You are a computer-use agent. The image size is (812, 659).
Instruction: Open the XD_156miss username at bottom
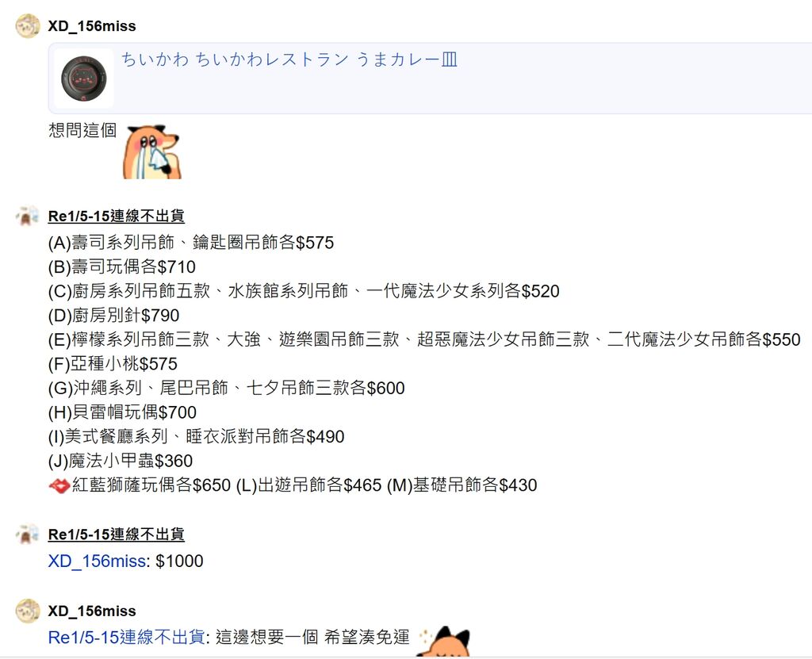(92, 611)
